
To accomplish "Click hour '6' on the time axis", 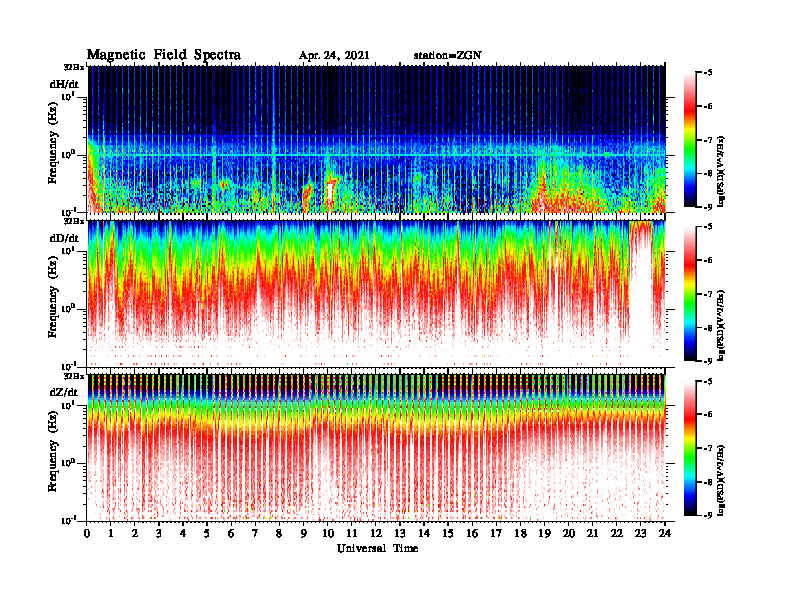I will click(231, 534).
